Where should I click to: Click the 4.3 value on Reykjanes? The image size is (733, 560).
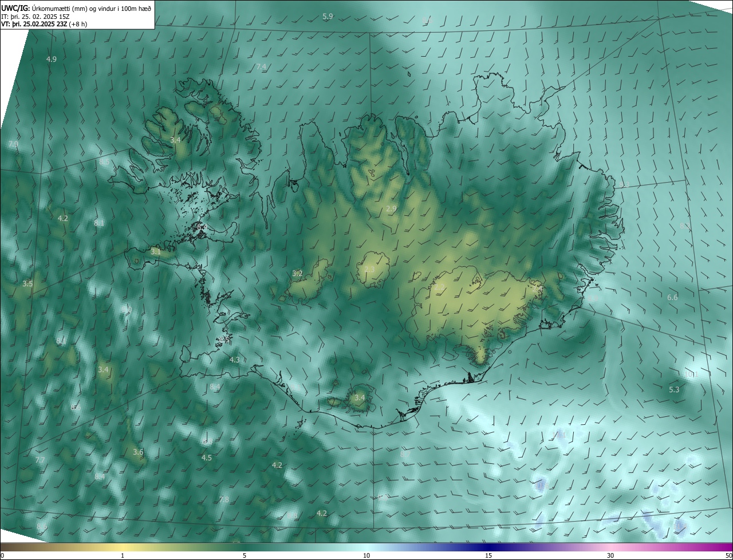coord(234,360)
